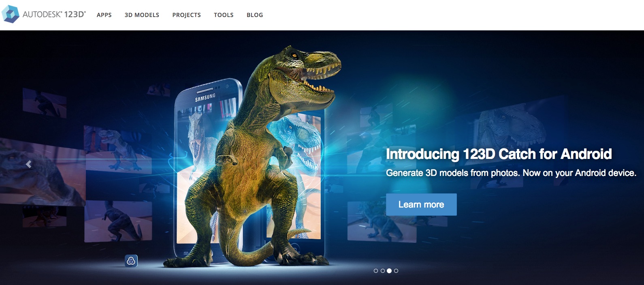Open the TOOLS navigation item
Viewport: 644px width, 285px height.
pyautogui.click(x=224, y=15)
